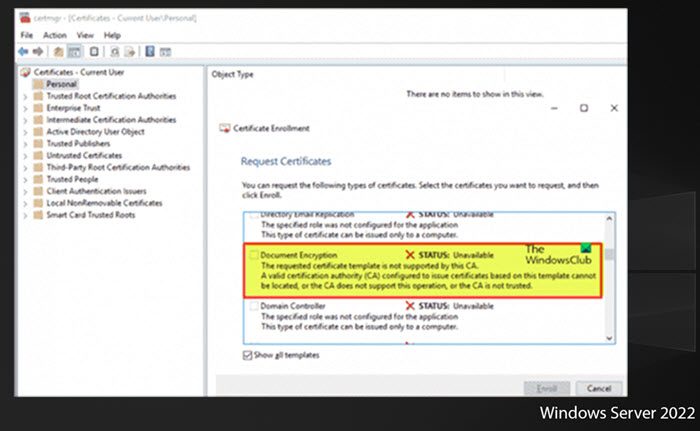This screenshot has height=431, width=700.
Task: Tick the Domain Controller checkbox
Action: click(254, 306)
